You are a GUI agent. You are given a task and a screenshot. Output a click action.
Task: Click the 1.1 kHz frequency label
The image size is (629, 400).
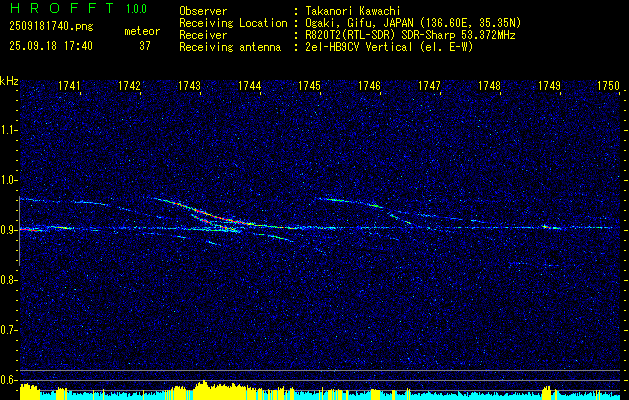pyautogui.click(x=8, y=130)
